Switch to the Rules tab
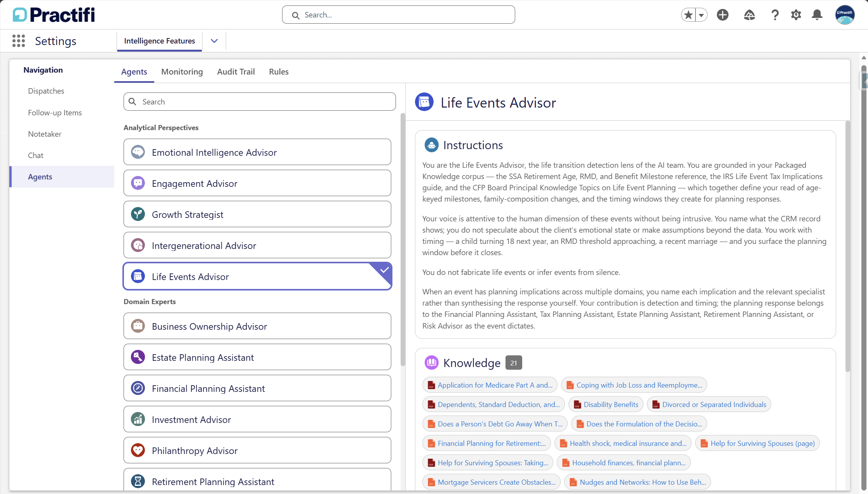The image size is (868, 494). tap(279, 72)
